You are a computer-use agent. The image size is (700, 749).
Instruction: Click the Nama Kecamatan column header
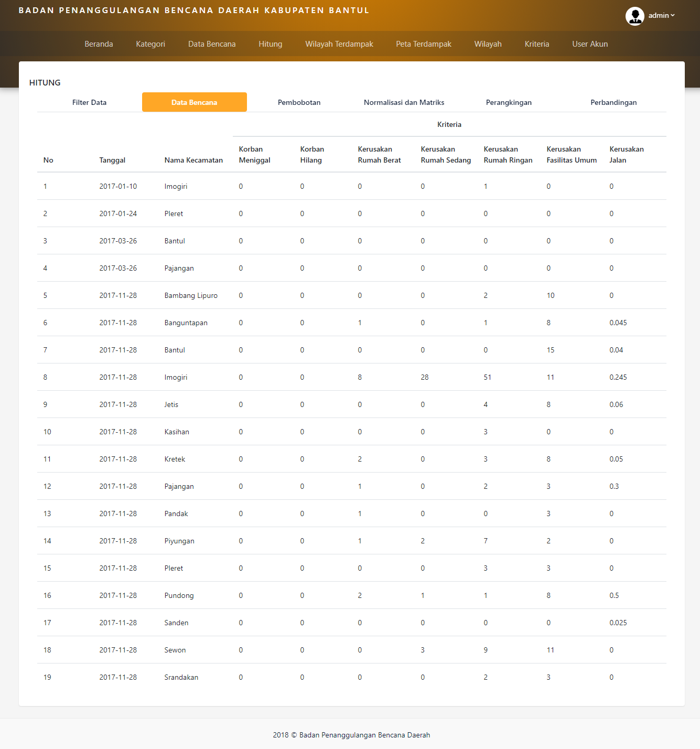point(193,160)
